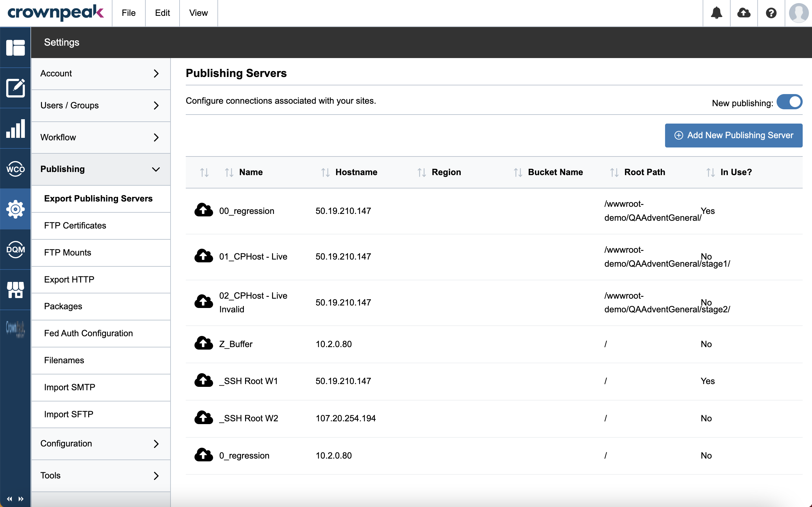Viewport: 812px width, 507px height.
Task: Select Filenames item
Action: coord(101,360)
